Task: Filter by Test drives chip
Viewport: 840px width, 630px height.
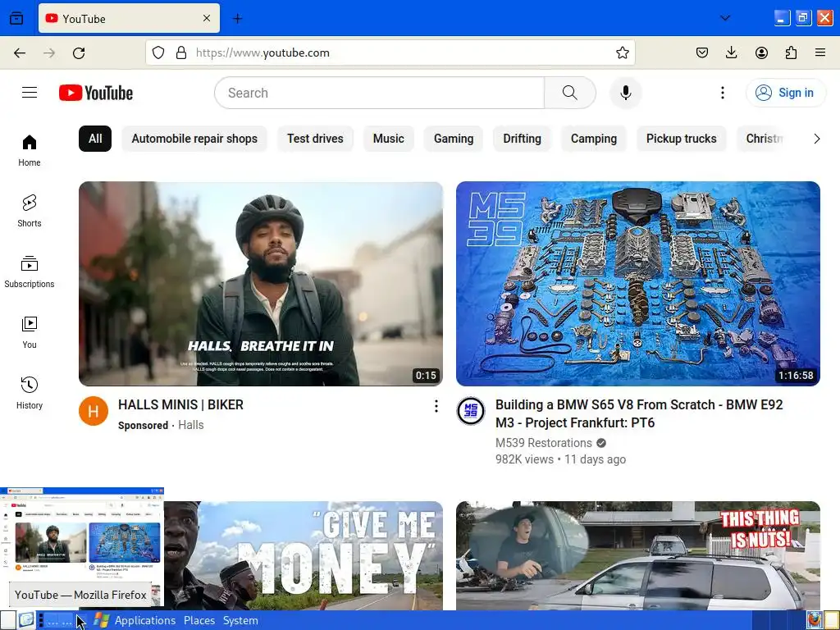Action: pos(315,139)
